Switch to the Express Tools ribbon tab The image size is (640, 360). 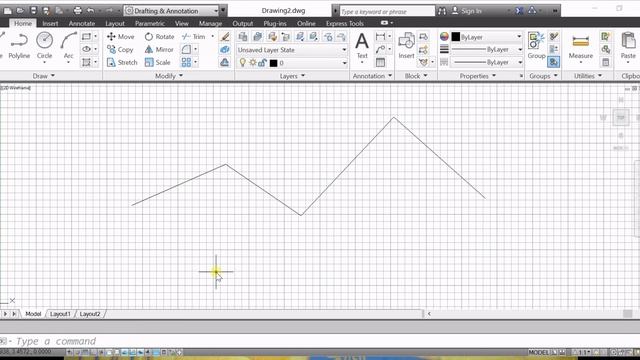[344, 24]
